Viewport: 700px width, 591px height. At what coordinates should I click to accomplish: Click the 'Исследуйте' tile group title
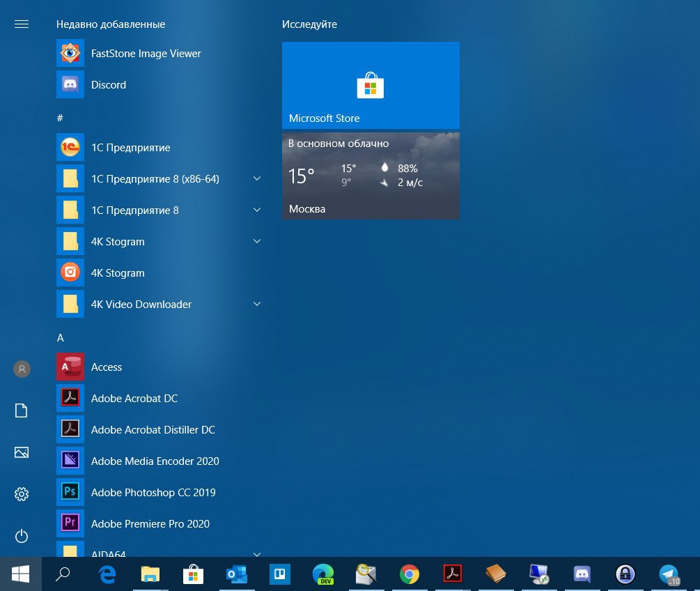pyautogui.click(x=309, y=24)
